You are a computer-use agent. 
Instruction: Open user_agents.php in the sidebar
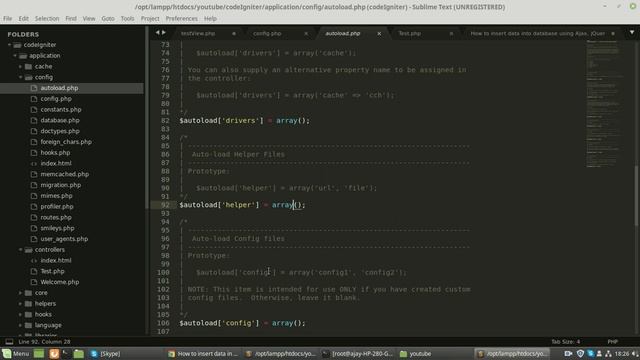(x=64, y=239)
